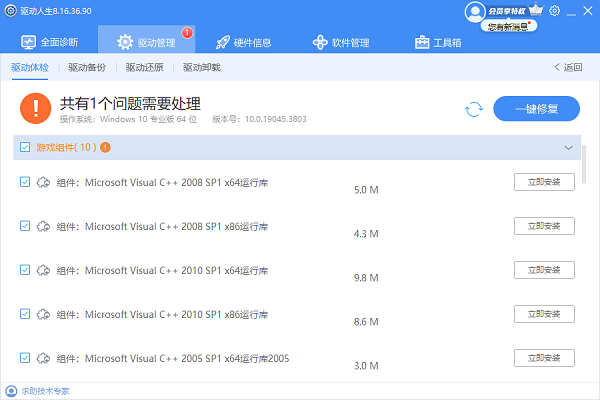Click the 3.0 M size value
600x400 pixels.
pos(366,366)
